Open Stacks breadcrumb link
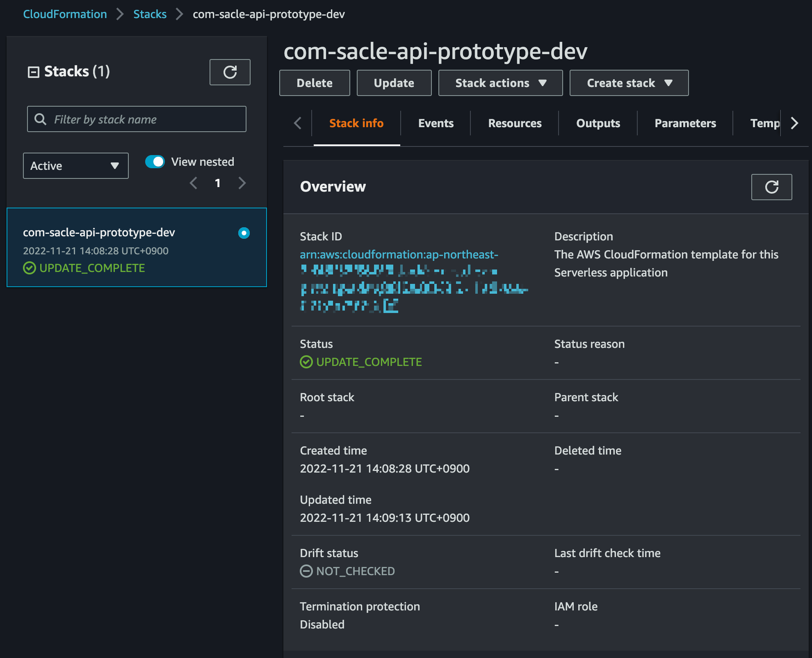Viewport: 812px width, 658px height. [x=150, y=14]
